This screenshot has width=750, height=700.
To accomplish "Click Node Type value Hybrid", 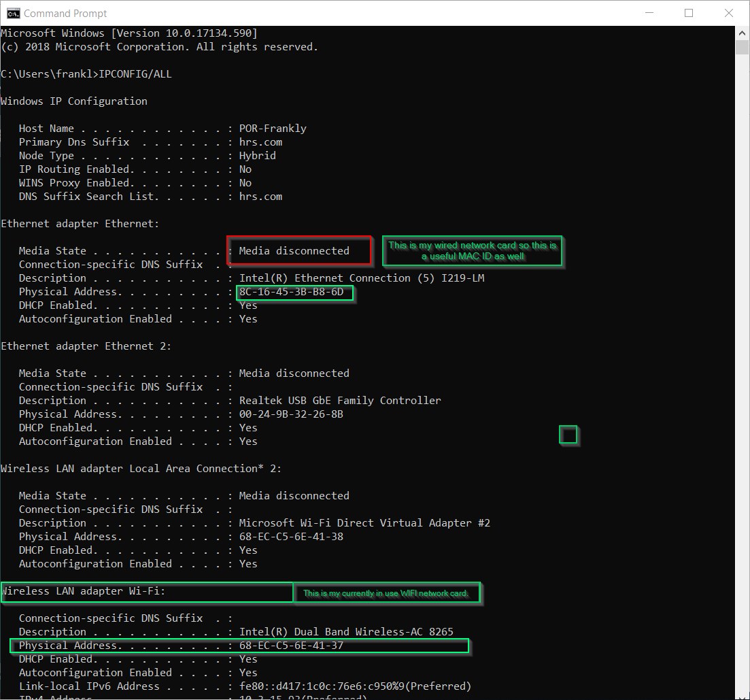I will tap(257, 156).
